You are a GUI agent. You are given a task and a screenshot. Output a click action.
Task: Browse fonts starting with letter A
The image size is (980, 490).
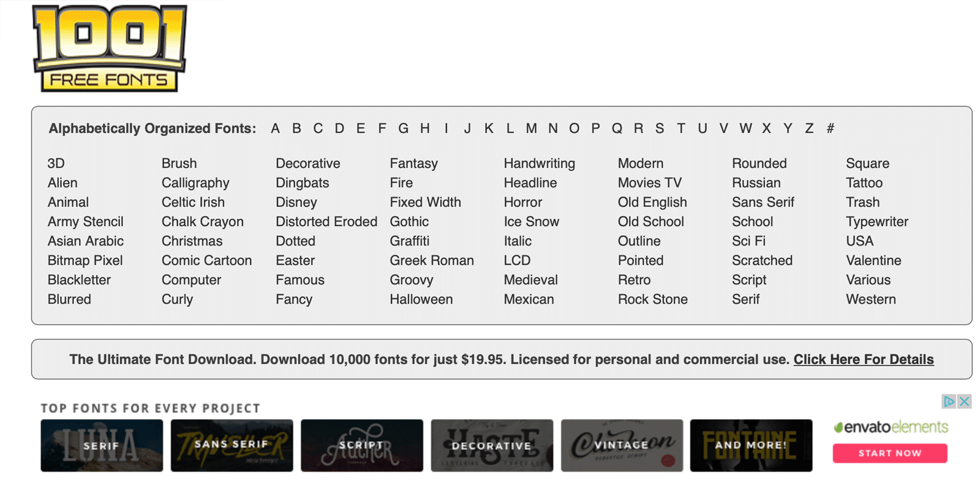click(275, 129)
